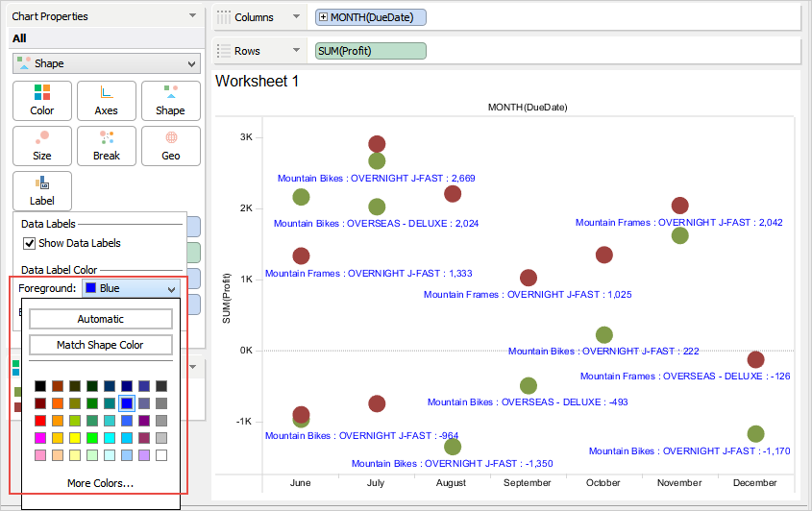Open the Geo chart property
This screenshot has width=812, height=511.
point(170,145)
